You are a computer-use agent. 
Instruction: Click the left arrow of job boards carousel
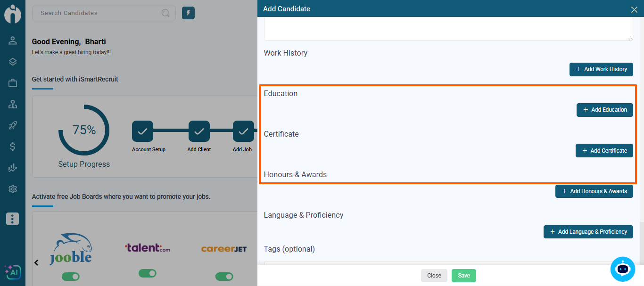(36, 262)
